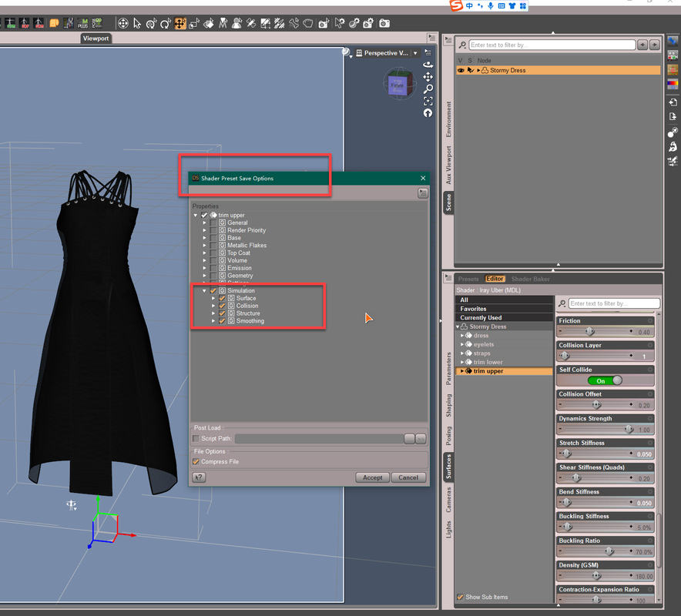Click the What's This help button in dialog
The width and height of the screenshot is (681, 616).
tap(199, 477)
